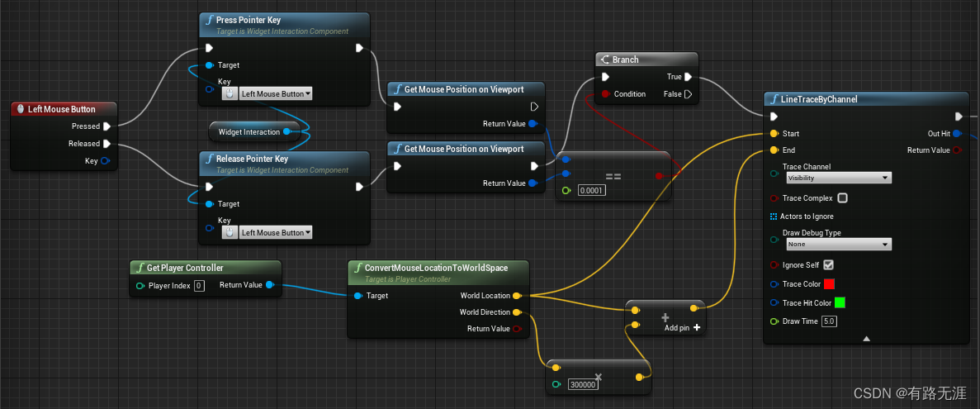This screenshot has height=409, width=980.
Task: Select the Target pin on Press Pointer Key
Action: (210, 65)
